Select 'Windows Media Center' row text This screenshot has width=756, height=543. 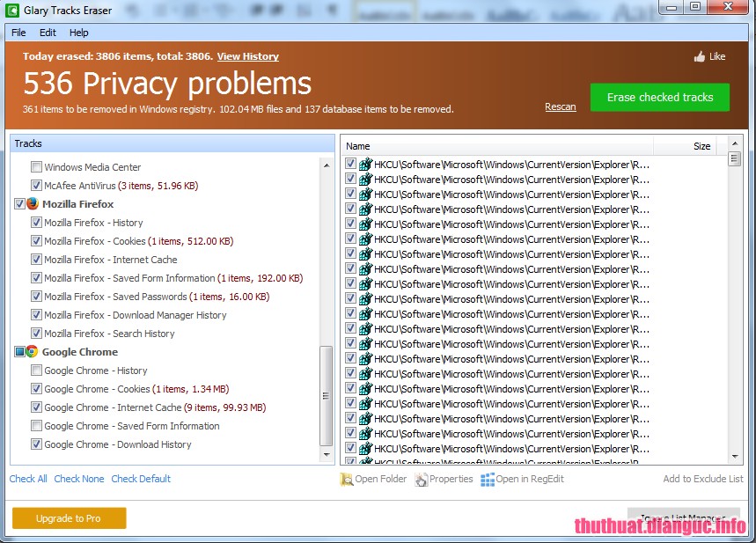[x=92, y=167]
